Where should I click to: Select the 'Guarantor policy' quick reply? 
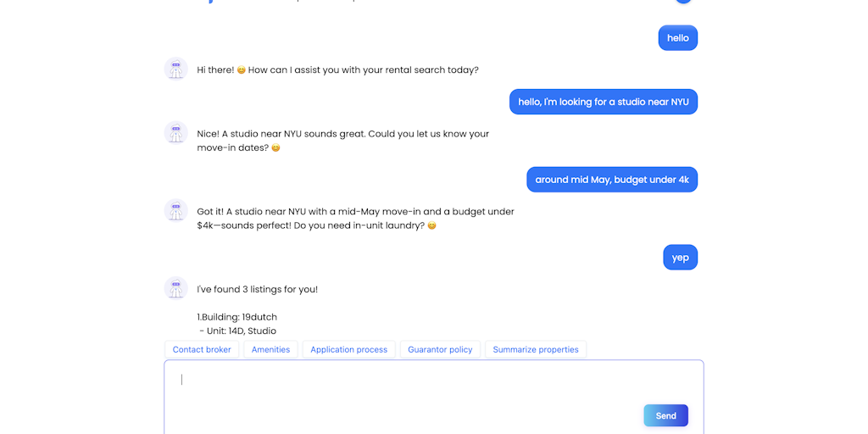[x=440, y=349]
